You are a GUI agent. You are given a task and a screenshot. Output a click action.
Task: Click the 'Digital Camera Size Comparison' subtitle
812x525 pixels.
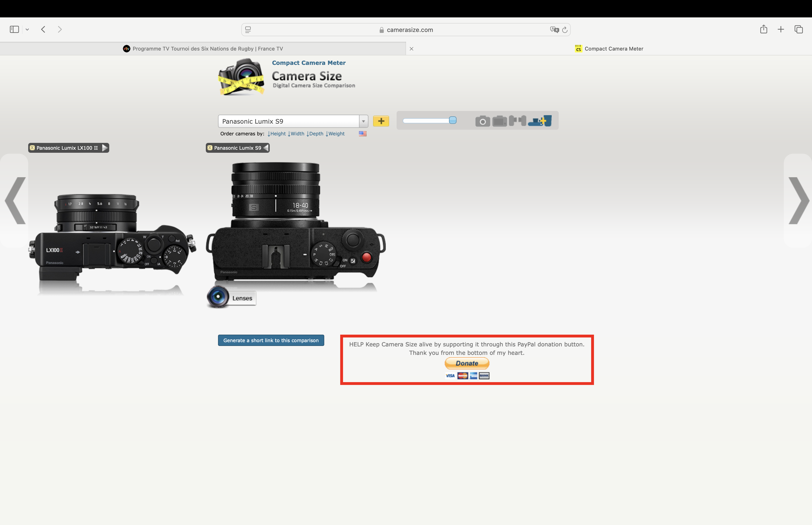pos(314,86)
